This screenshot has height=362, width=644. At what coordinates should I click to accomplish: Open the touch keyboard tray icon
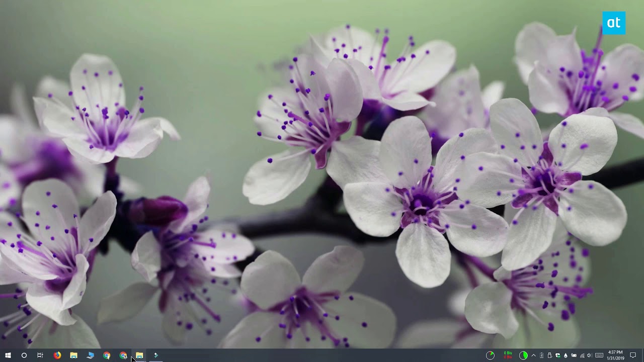coord(599,355)
